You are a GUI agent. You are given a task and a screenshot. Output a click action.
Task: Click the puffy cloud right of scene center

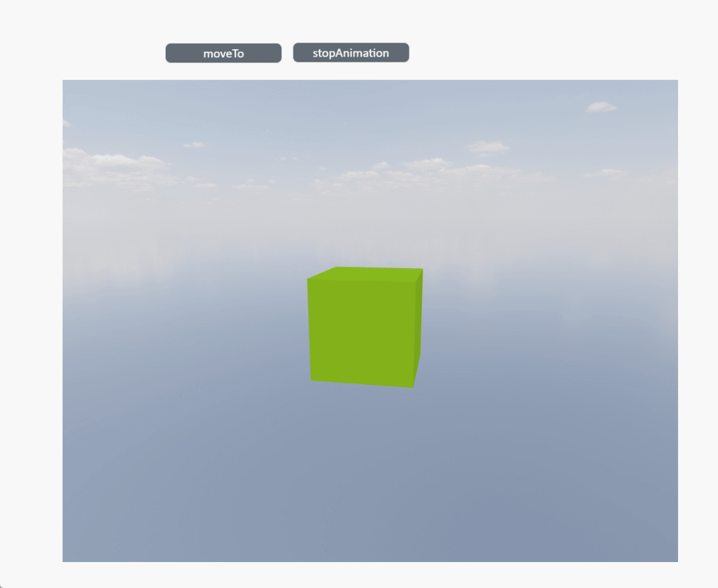pos(488,148)
